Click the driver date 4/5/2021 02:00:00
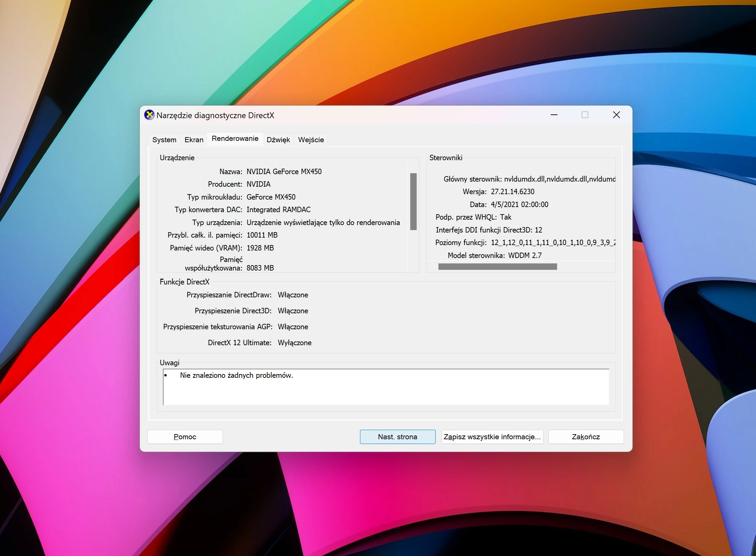Screen dimensions: 756x556 tap(519, 204)
